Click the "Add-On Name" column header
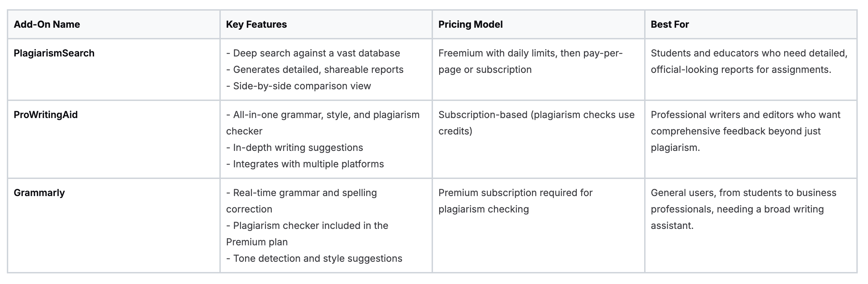 pos(47,24)
